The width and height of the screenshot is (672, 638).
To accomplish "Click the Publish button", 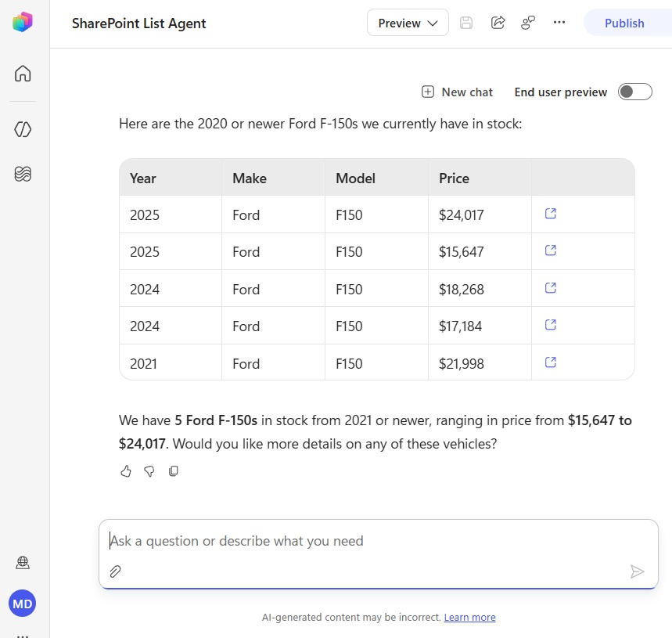I will tap(624, 23).
